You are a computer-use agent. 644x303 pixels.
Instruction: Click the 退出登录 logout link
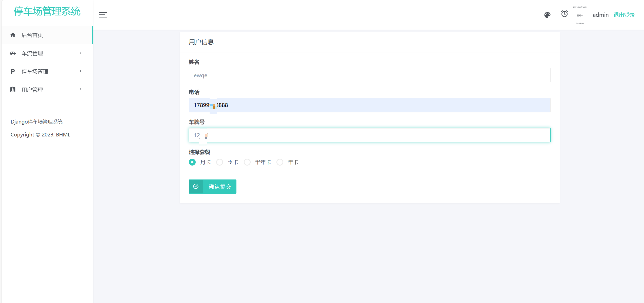point(624,15)
